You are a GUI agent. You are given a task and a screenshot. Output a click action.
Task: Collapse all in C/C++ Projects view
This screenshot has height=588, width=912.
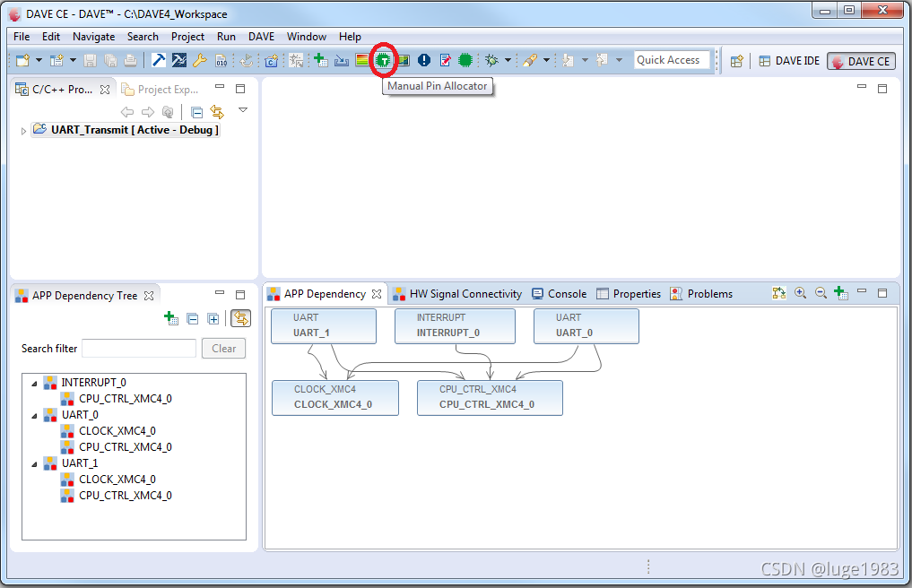196,112
